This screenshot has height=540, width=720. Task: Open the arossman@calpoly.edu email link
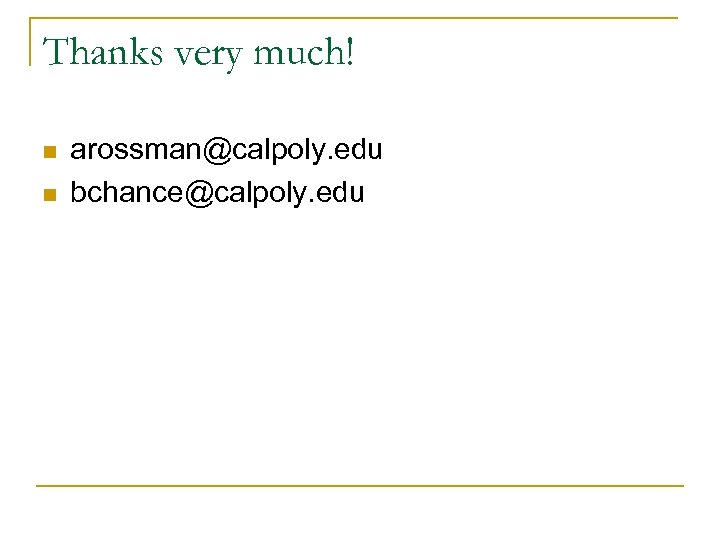(x=226, y=151)
